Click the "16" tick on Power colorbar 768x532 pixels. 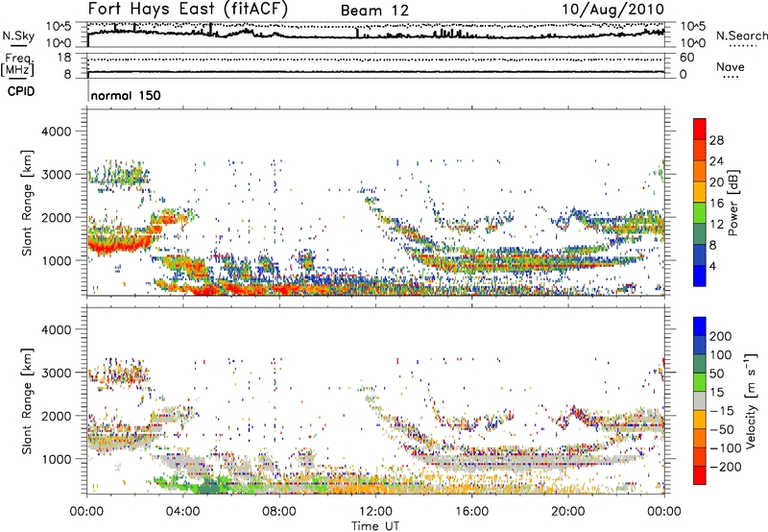716,204
